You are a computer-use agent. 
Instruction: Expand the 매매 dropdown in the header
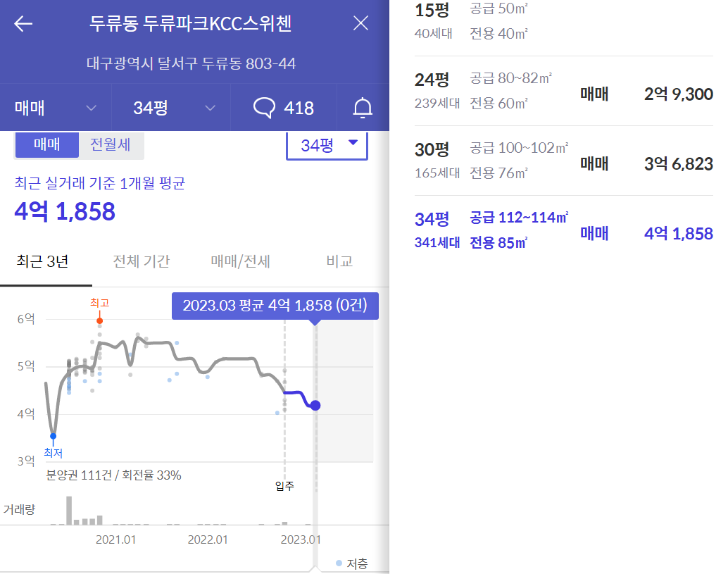[x=56, y=108]
